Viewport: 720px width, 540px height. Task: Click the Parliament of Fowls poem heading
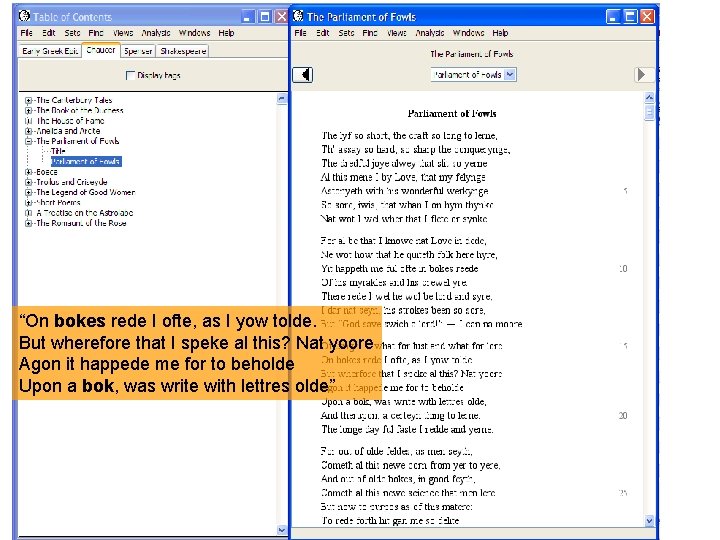click(452, 113)
